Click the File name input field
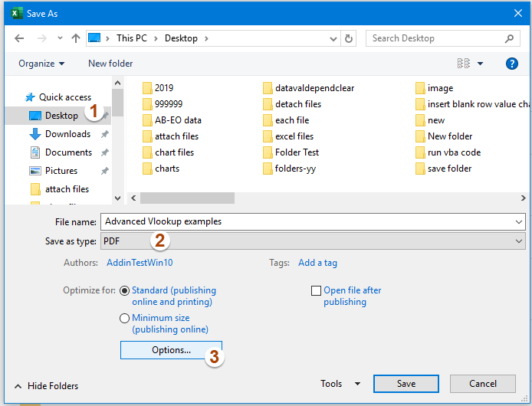This screenshot has width=532, height=406. pos(307,221)
